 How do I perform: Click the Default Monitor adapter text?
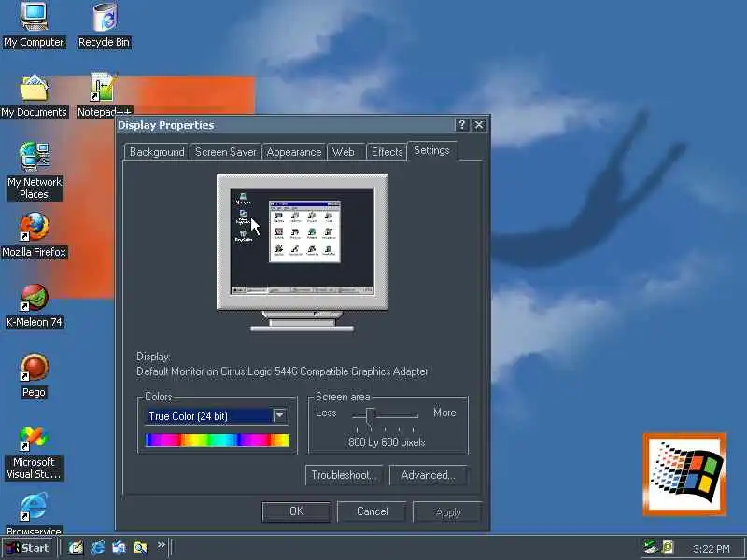tap(282, 371)
